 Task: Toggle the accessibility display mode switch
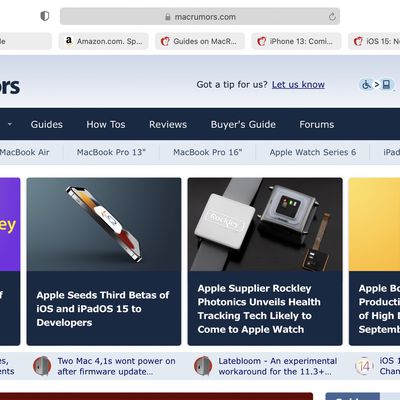coord(377,85)
